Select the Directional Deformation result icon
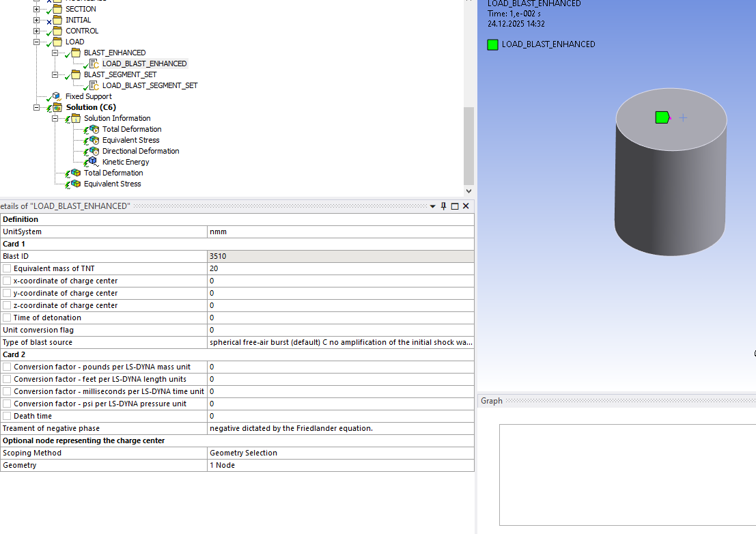Image resolution: width=756 pixels, height=534 pixels. pos(94,151)
